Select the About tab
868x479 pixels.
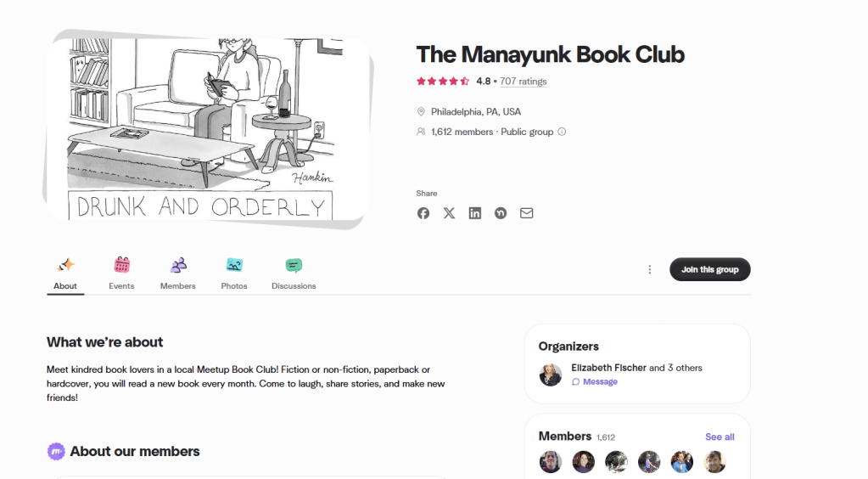tap(65, 273)
